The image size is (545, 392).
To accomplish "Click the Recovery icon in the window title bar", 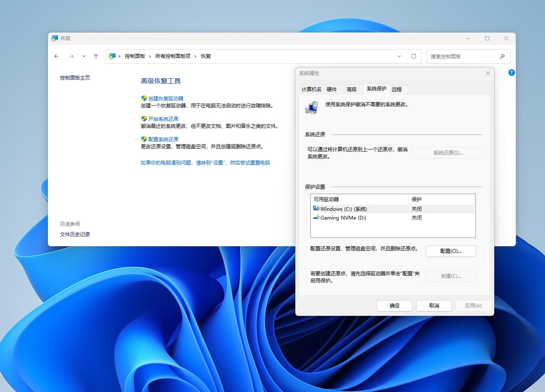I will pos(55,38).
